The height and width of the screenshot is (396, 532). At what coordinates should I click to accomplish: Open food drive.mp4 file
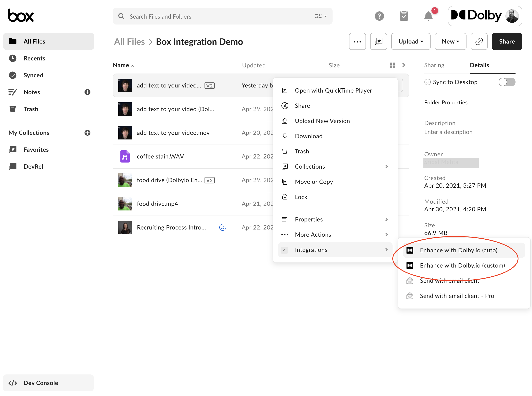(157, 204)
